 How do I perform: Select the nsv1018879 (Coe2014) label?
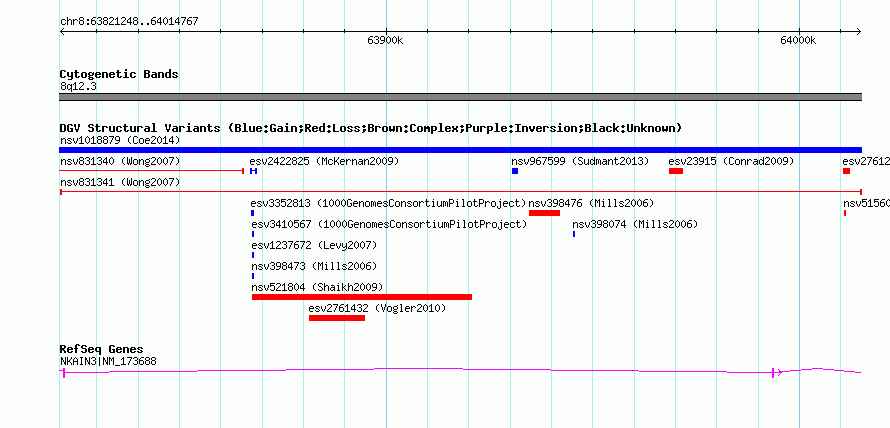pyautogui.click(x=120, y=140)
